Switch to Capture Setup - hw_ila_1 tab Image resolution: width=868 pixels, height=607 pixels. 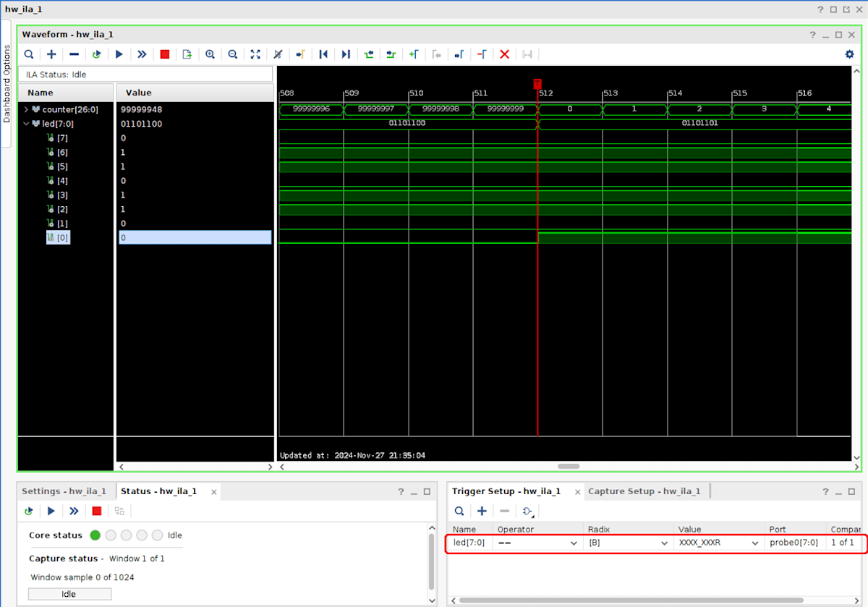click(644, 491)
